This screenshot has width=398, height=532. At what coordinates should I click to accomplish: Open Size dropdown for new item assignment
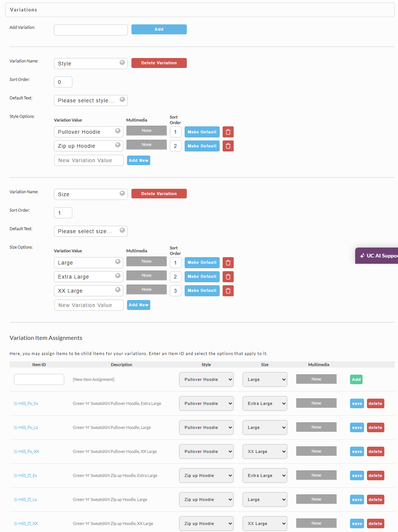click(x=265, y=379)
